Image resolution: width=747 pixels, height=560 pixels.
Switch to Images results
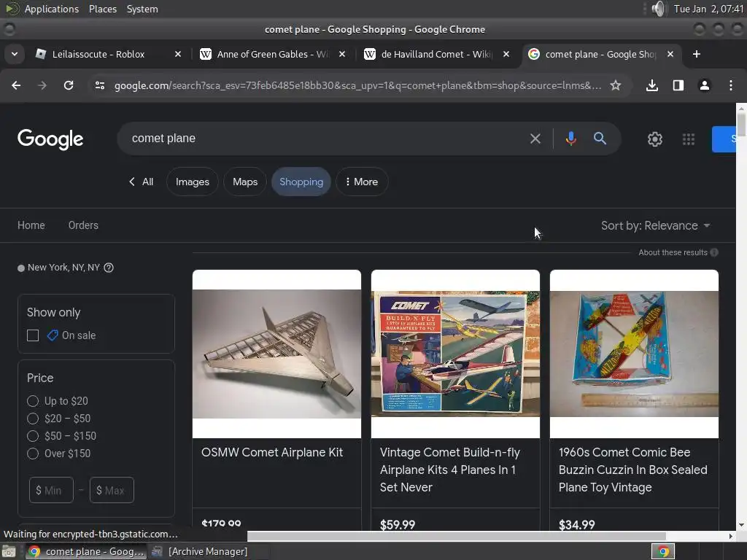(193, 182)
